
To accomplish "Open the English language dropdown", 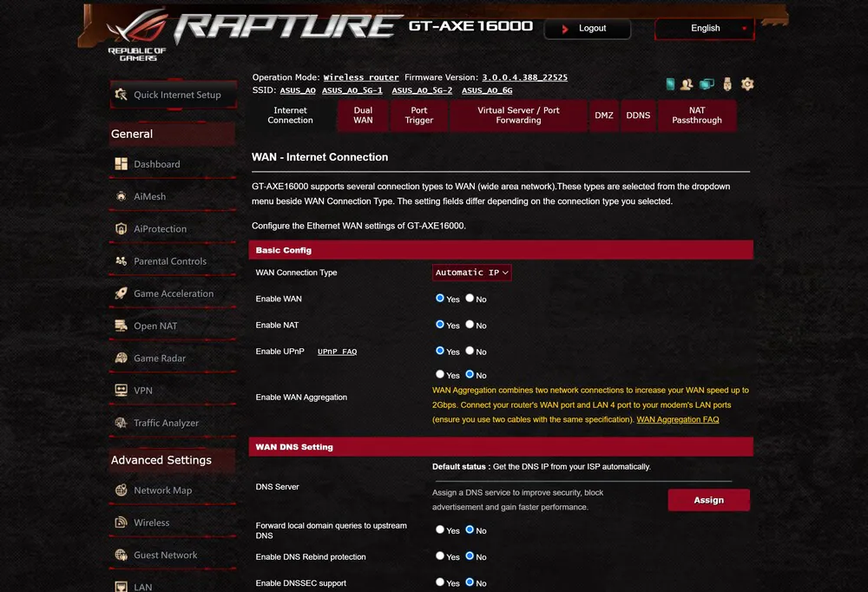I will point(704,29).
